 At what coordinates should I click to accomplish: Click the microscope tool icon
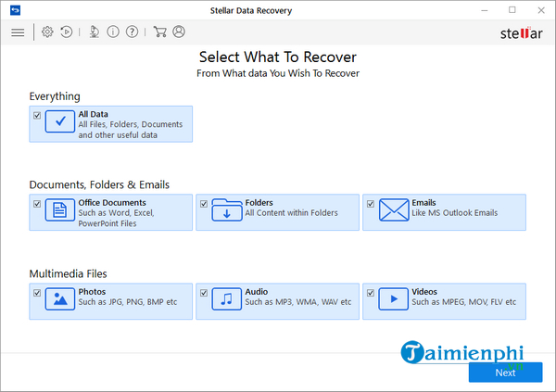94,32
